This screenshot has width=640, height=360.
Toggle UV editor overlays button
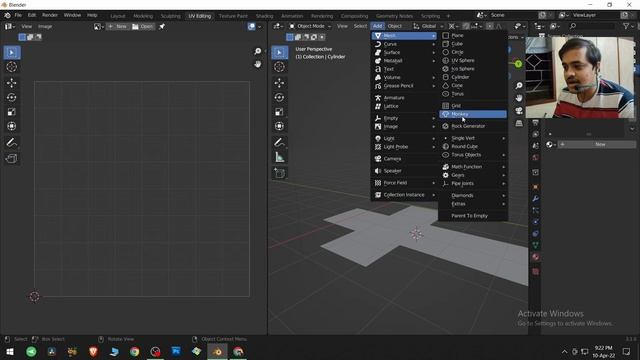coord(251,27)
